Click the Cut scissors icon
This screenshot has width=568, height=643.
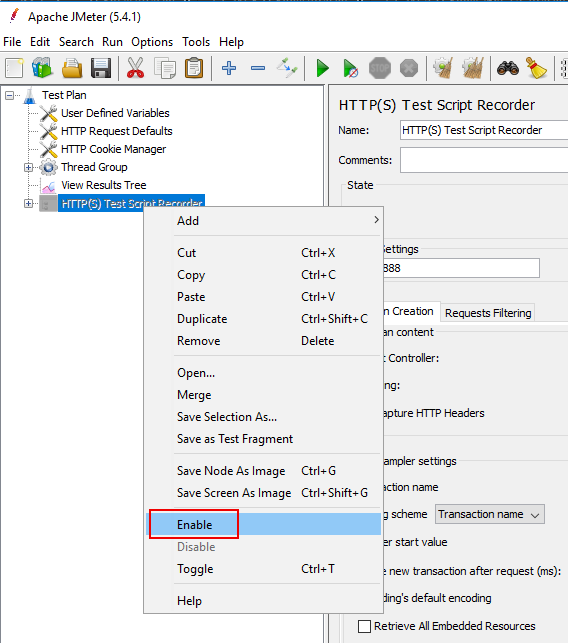(x=135, y=68)
